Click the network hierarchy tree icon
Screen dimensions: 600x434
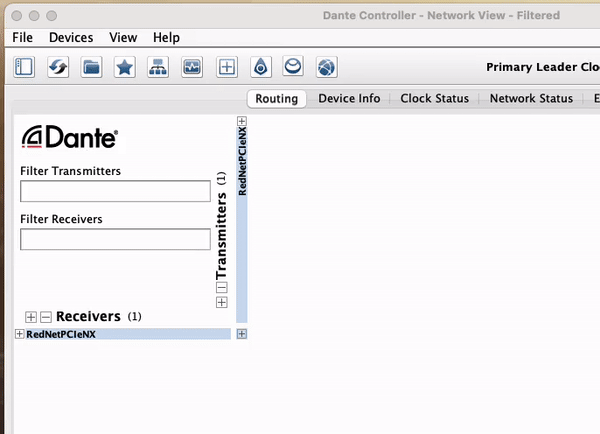point(158,67)
